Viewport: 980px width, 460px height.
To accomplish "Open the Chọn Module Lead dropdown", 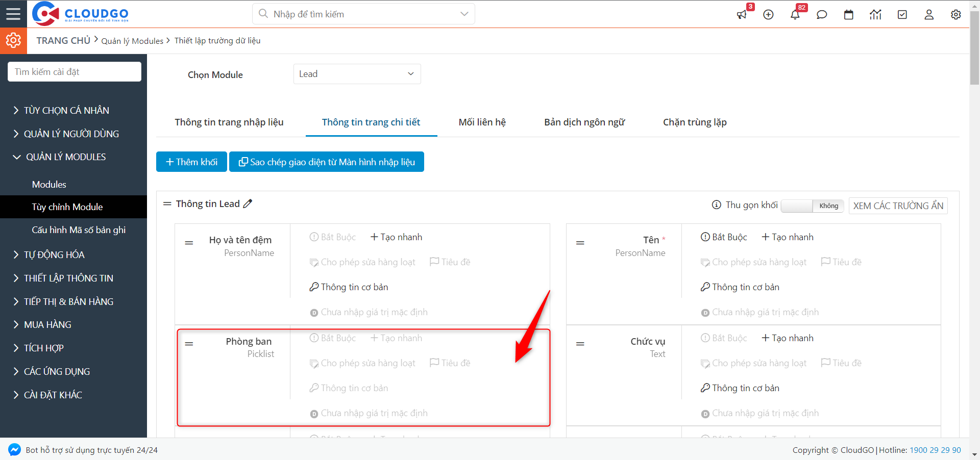I will coord(357,74).
